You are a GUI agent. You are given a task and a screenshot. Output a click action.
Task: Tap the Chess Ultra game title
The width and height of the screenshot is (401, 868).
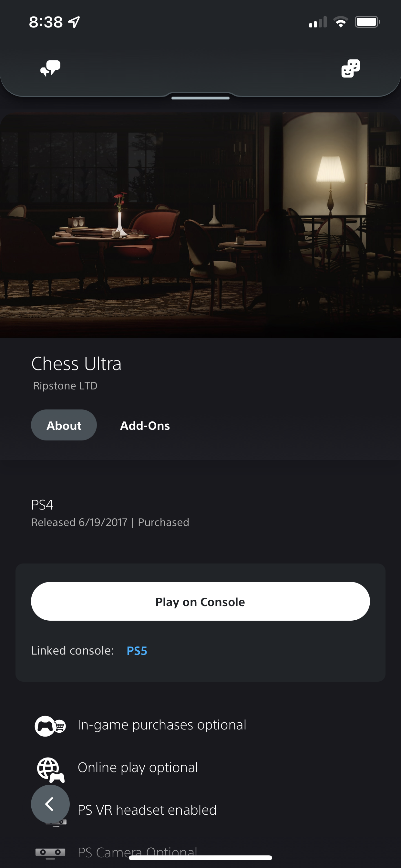pyautogui.click(x=77, y=364)
